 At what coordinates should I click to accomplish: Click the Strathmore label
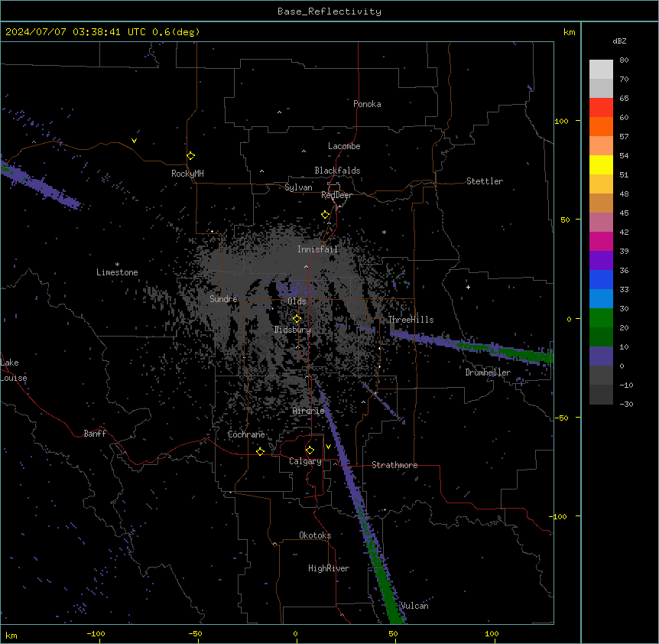394,465
